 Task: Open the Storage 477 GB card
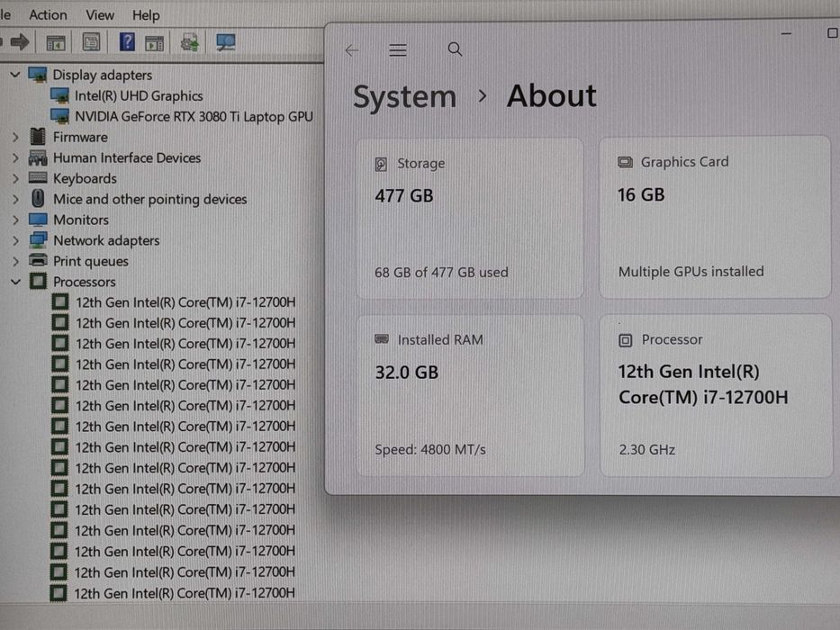coord(470,218)
